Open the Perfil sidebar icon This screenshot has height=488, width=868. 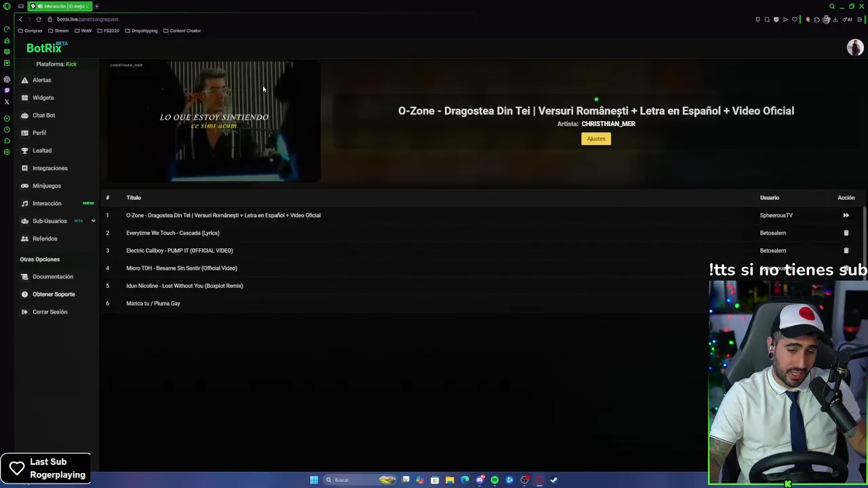(25, 133)
